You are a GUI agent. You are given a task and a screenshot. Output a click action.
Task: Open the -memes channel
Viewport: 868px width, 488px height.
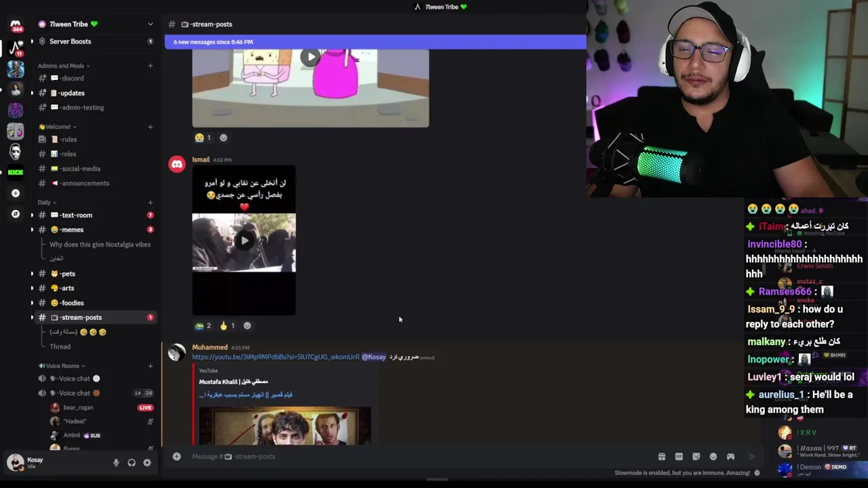[96, 230]
